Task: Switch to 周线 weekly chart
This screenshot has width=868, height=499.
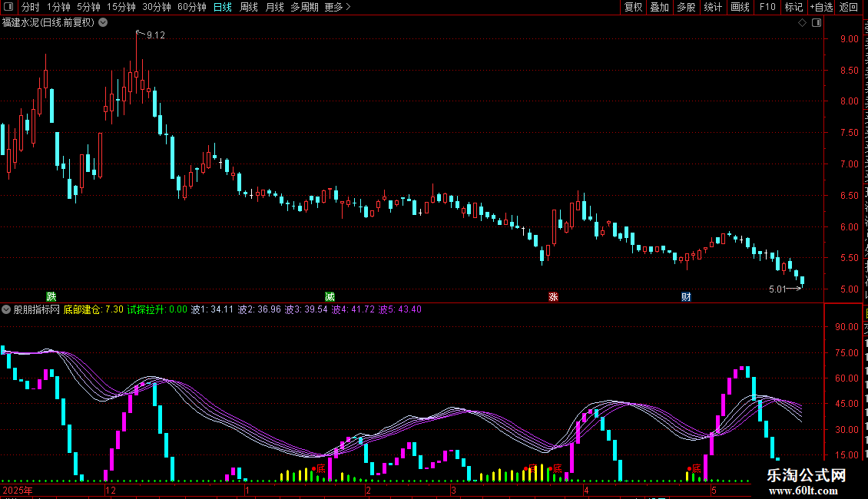Action: [x=249, y=7]
